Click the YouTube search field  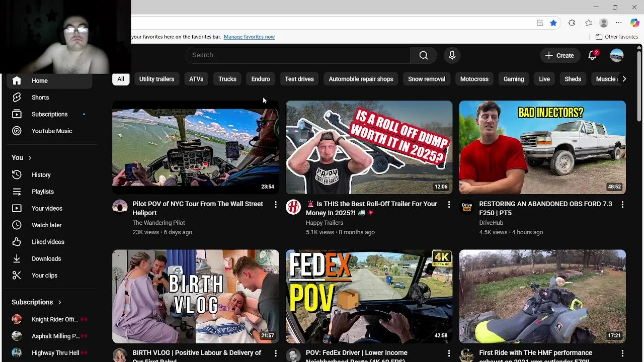[298, 55]
